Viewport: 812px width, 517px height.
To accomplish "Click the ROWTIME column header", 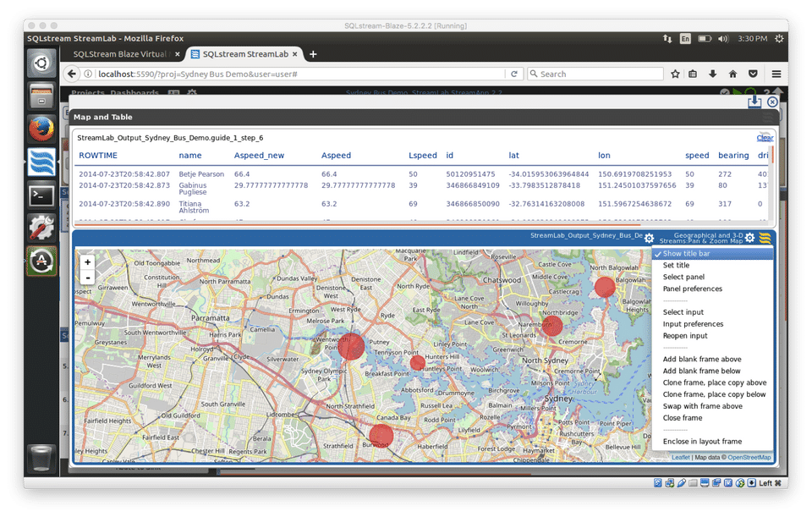I will (98, 156).
